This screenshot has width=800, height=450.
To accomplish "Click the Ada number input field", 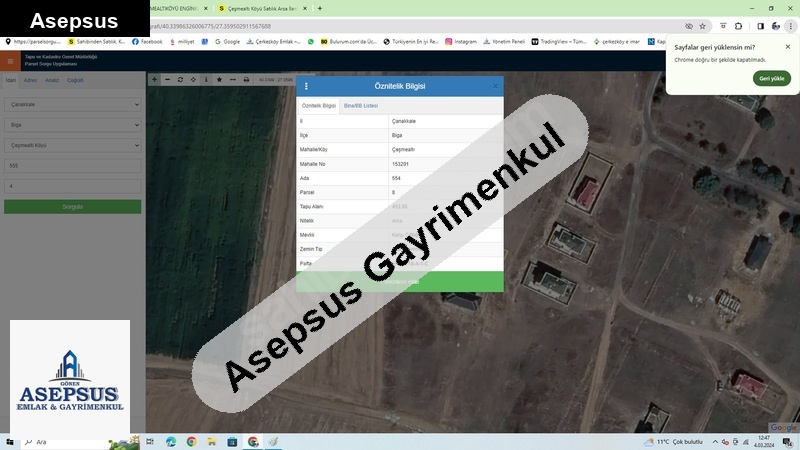I will coord(72,166).
